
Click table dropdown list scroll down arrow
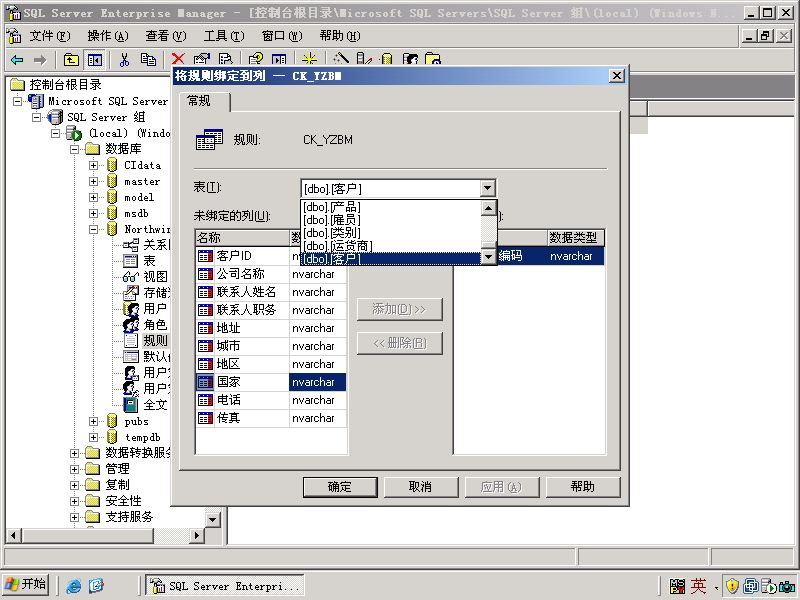click(489, 257)
